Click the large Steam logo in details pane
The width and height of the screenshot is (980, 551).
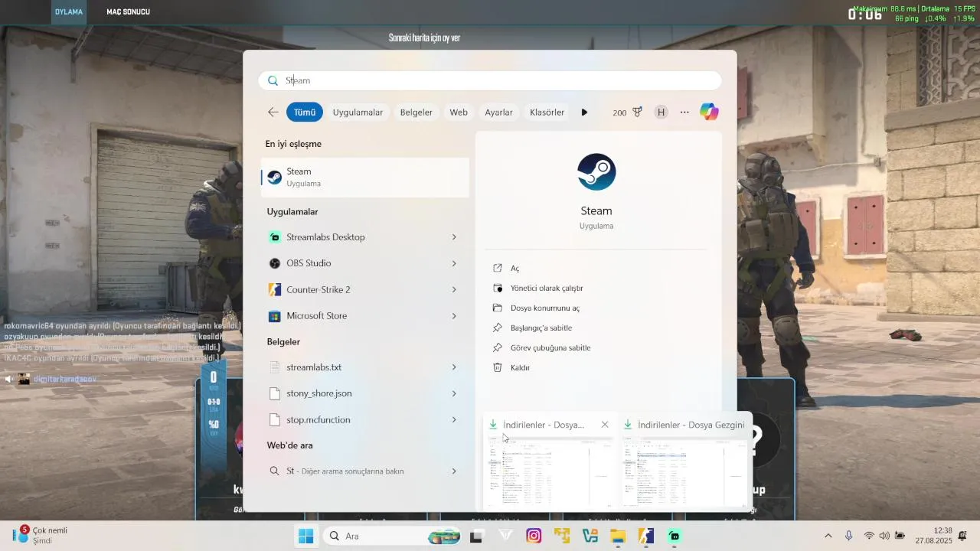click(x=596, y=172)
